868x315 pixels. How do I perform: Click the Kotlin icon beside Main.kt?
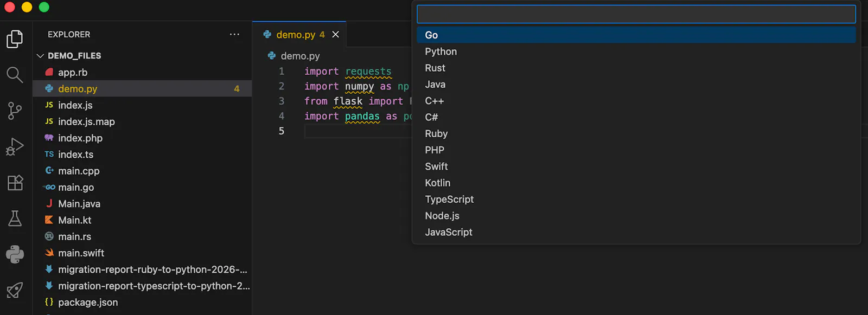pyautogui.click(x=49, y=220)
